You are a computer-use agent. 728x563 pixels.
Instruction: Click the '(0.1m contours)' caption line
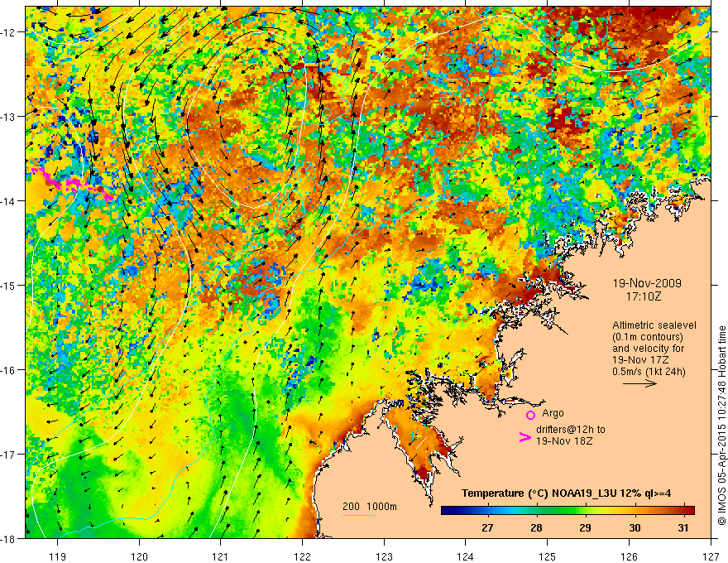click(648, 337)
